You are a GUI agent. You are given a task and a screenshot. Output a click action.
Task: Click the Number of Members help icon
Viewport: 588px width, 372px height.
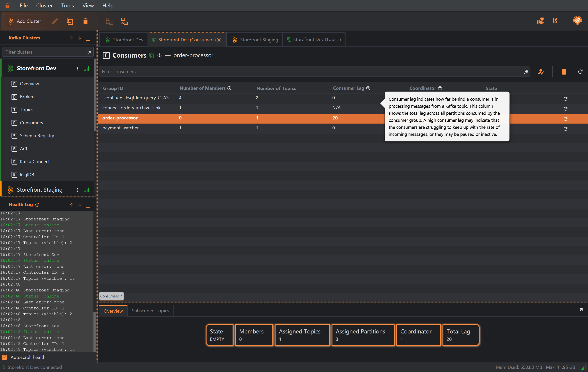(229, 88)
